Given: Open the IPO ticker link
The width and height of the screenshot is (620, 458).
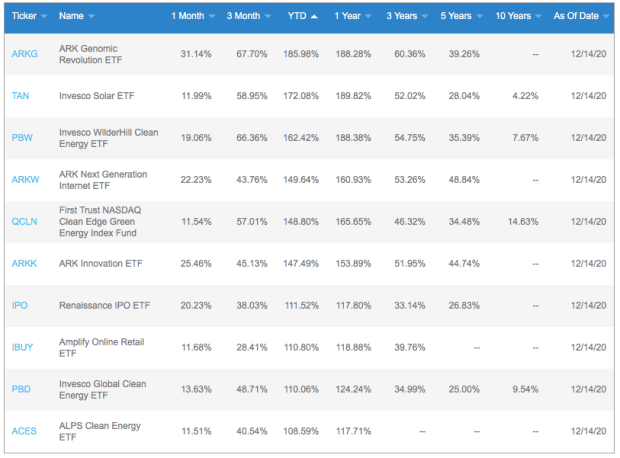Looking at the screenshot, I should [19, 305].
